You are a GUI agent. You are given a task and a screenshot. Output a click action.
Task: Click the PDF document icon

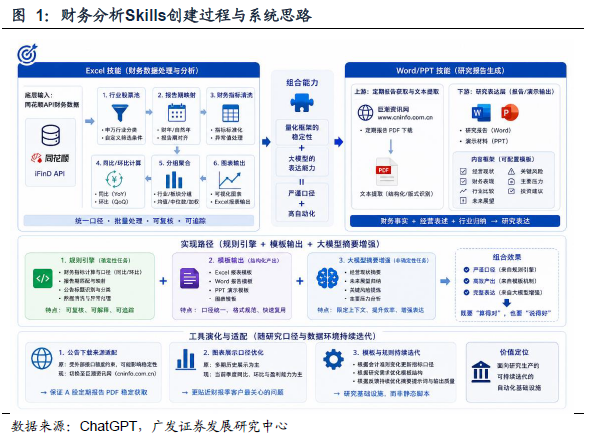pos(386,172)
